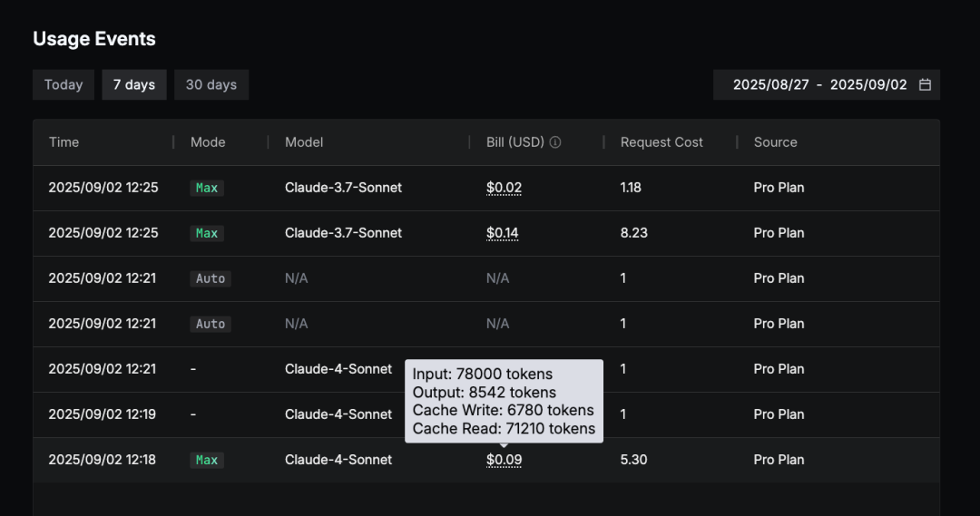Click the Max badge in the 8.23 cost row
Viewport: 980px width, 516px height.
[x=207, y=233]
